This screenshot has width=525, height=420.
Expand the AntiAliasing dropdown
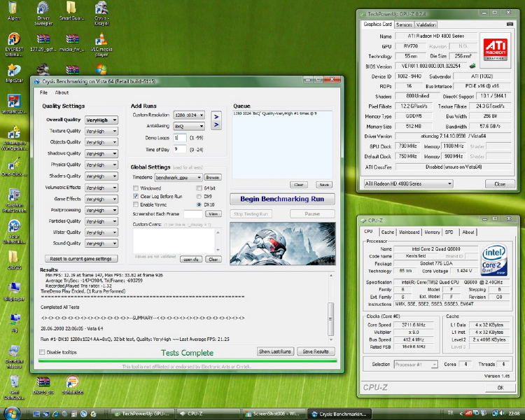[x=189, y=126]
